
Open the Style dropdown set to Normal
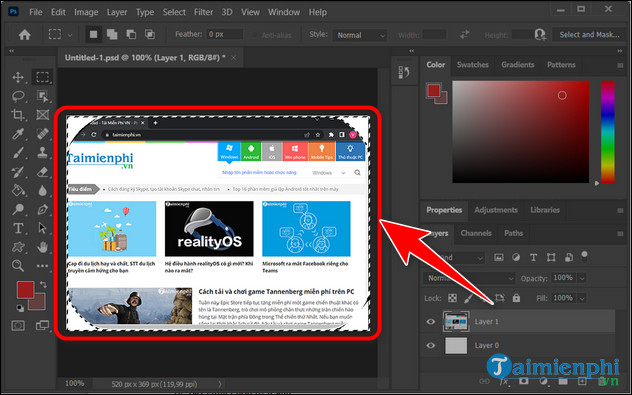point(360,35)
